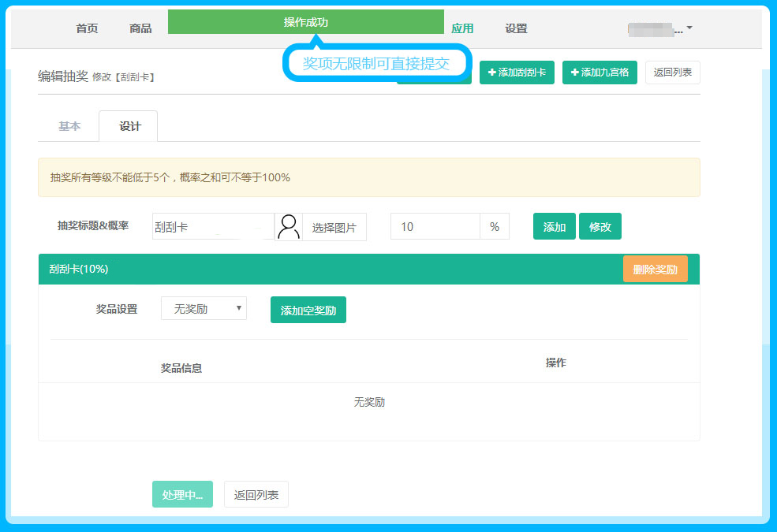Click the green 添加 button
The height and width of the screenshot is (532, 777).
click(x=554, y=227)
